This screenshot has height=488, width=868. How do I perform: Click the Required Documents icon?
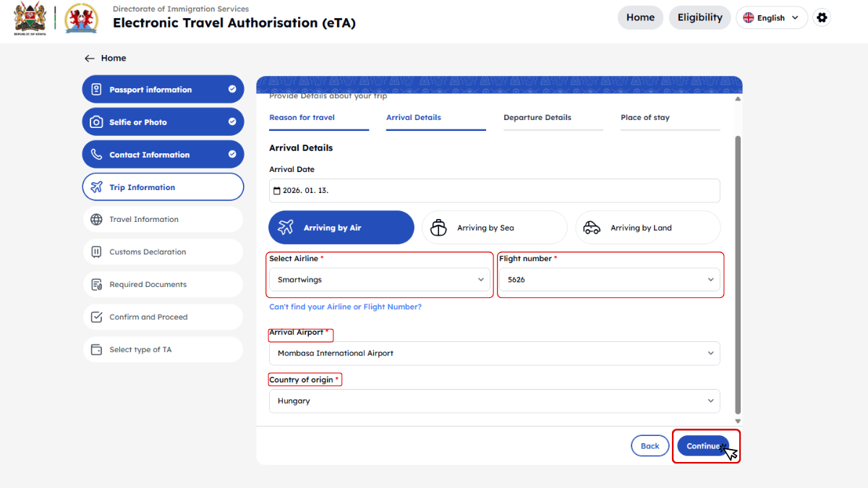pyautogui.click(x=96, y=285)
